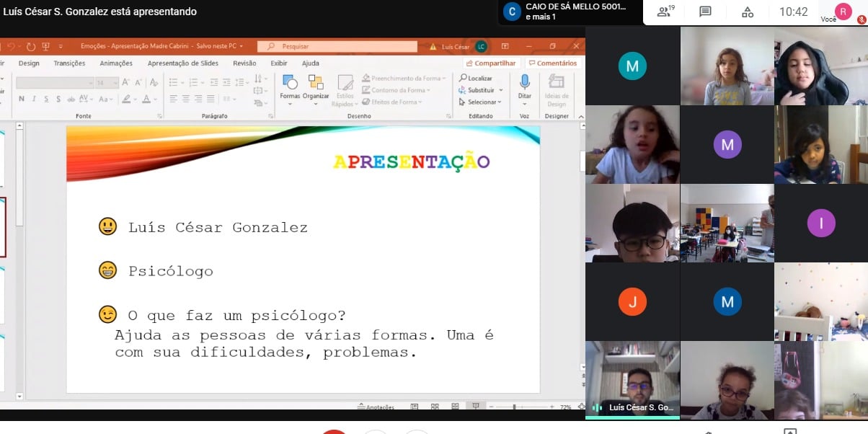Expand the Substituir dropdown

pos(501,90)
